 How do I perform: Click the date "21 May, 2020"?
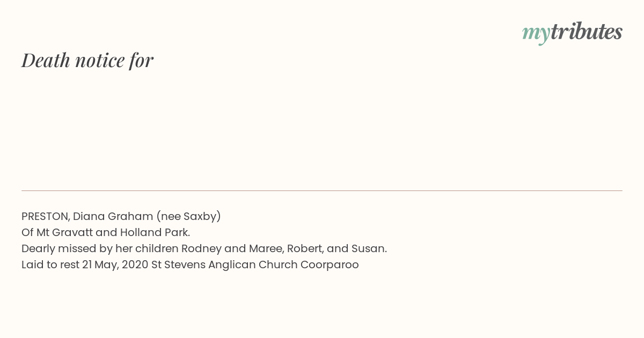pos(115,265)
